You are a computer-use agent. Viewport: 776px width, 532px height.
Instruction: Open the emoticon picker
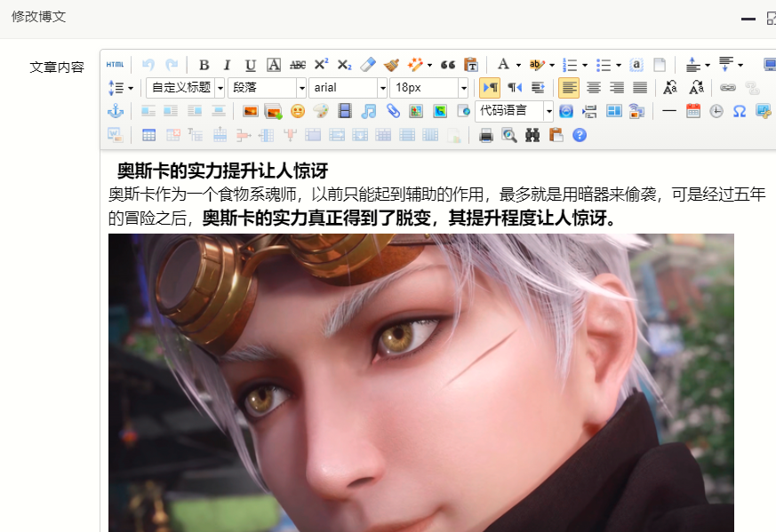click(x=298, y=111)
